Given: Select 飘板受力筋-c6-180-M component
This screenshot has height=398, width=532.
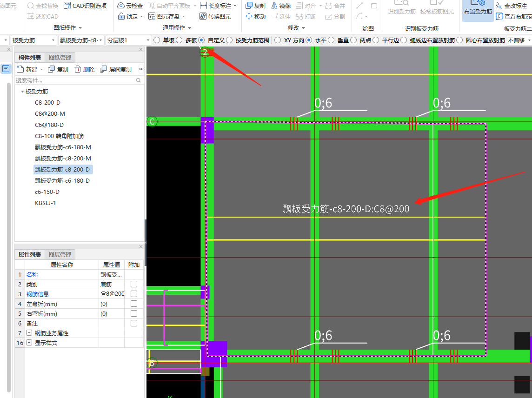Looking at the screenshot, I should (63, 147).
